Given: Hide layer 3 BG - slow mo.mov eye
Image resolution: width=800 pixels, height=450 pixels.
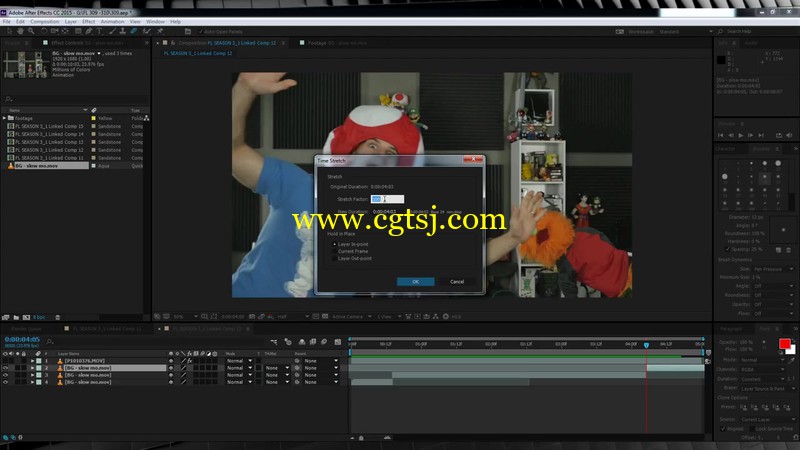Looking at the screenshot, I should pyautogui.click(x=6, y=375).
